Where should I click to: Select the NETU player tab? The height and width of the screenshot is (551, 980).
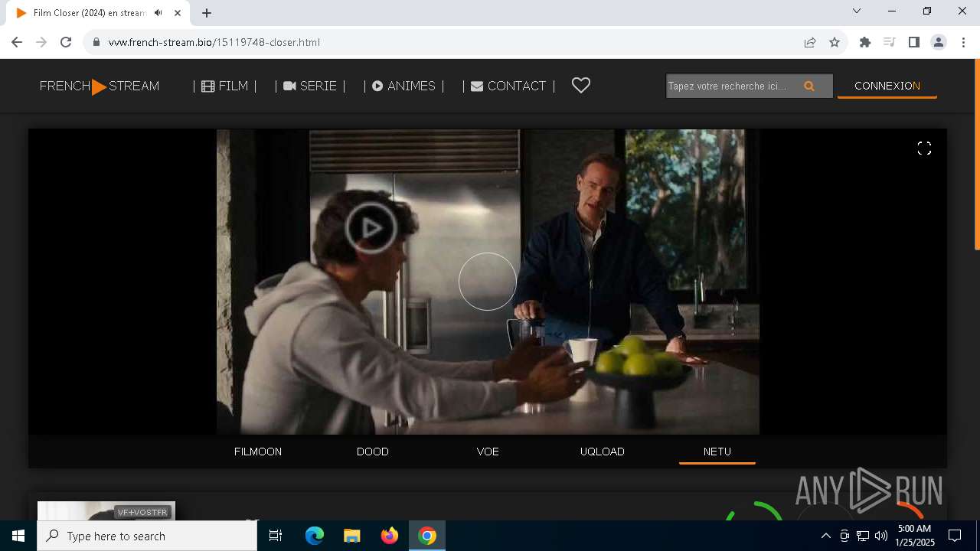point(717,452)
